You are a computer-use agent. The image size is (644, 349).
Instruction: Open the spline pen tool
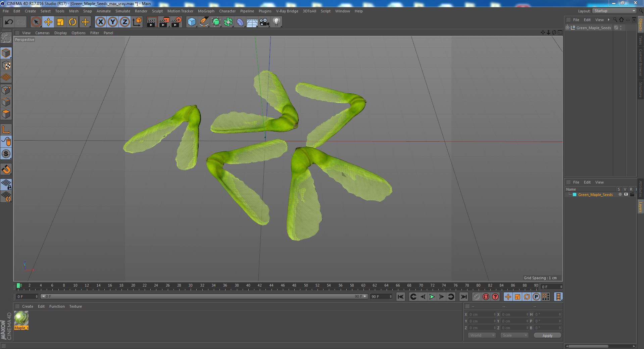204,22
